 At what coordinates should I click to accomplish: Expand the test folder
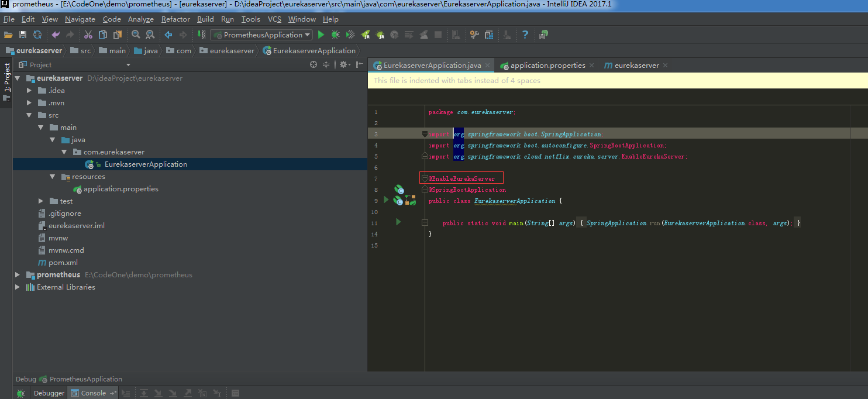click(41, 201)
